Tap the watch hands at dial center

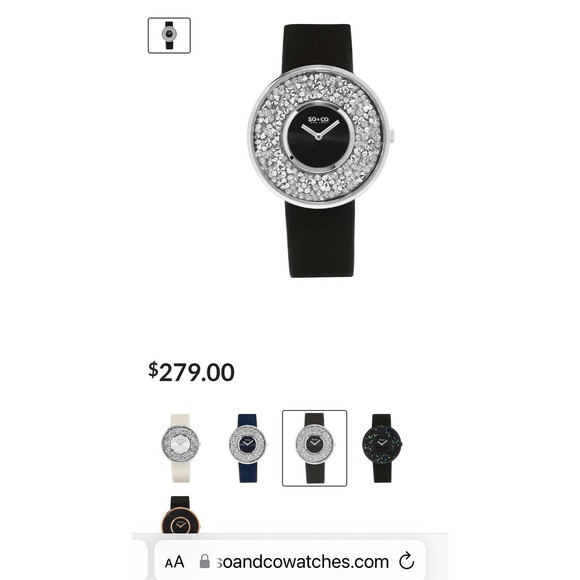tap(318, 130)
